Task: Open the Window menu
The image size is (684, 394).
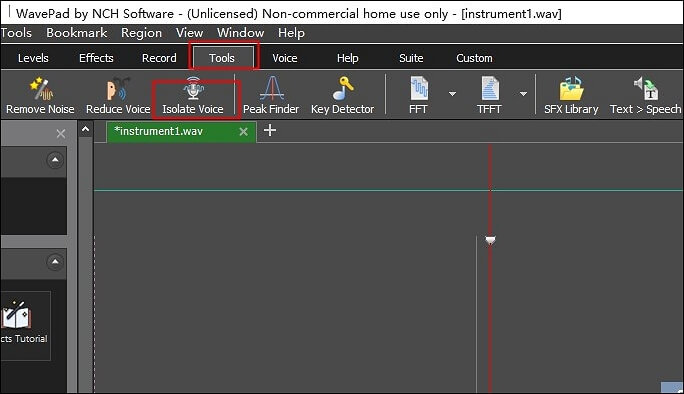Action: coord(240,33)
